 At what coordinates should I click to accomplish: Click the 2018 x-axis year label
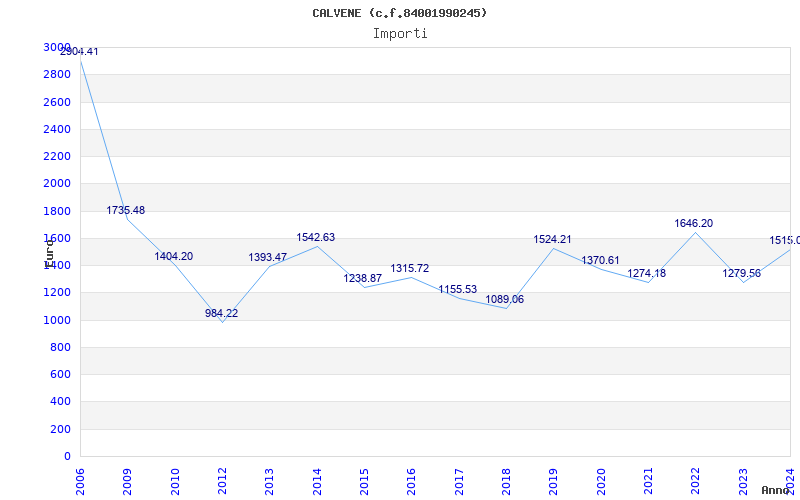point(506,482)
